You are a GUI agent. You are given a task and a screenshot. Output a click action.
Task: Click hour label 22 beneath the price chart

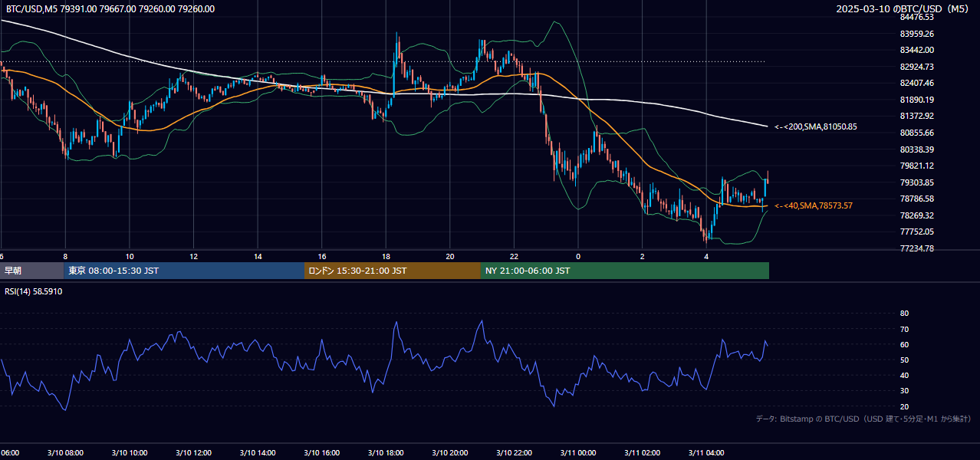(514, 256)
